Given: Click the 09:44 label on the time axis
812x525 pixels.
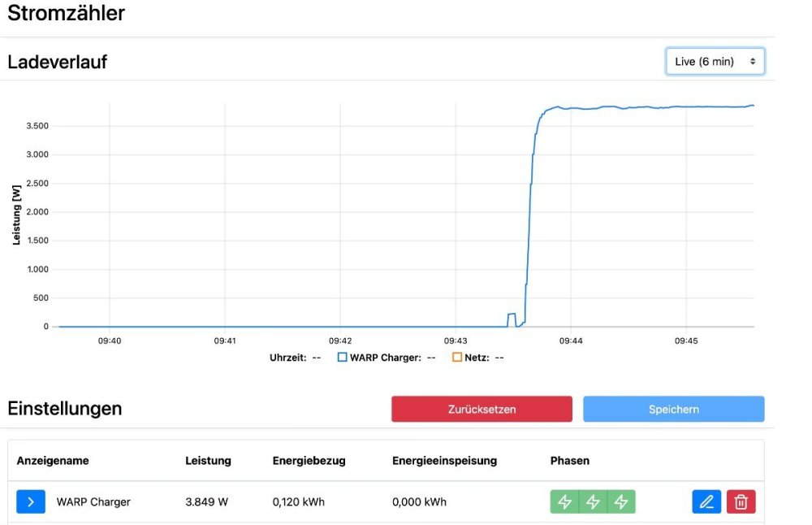Looking at the screenshot, I should [571, 341].
